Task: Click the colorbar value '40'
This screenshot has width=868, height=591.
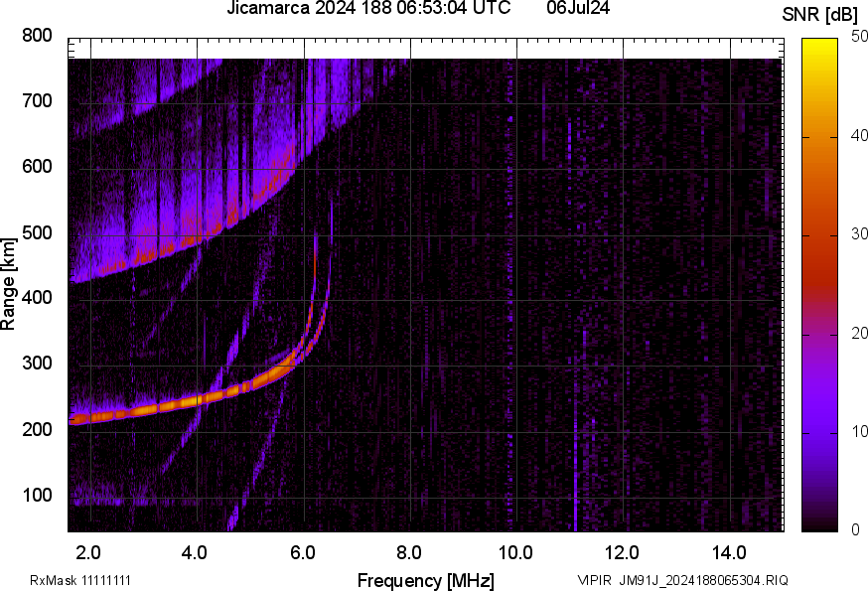Action: (x=859, y=136)
